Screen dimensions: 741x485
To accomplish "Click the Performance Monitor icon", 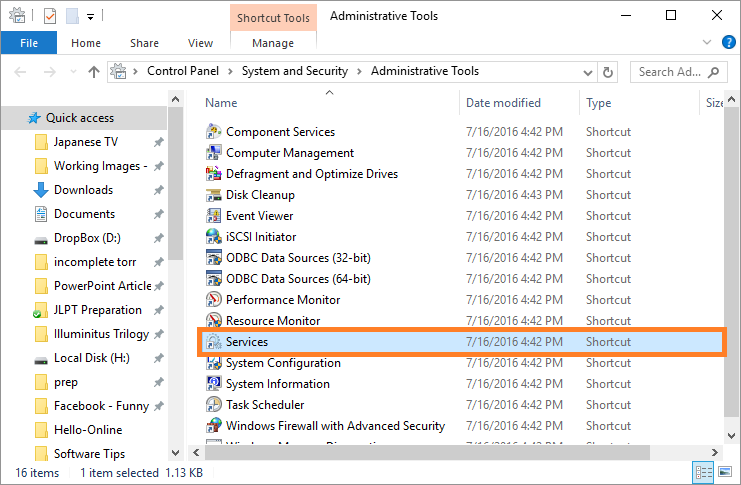I will [214, 300].
